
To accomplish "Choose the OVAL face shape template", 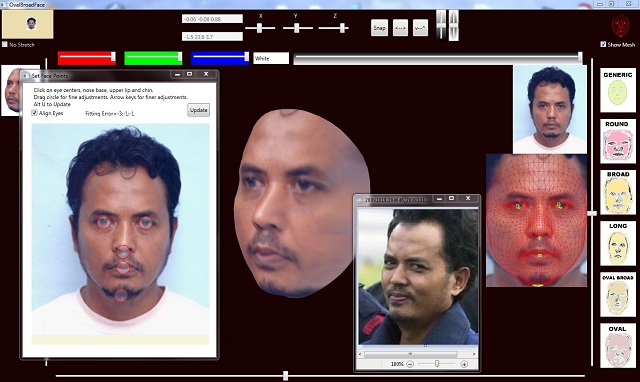I will [x=618, y=345].
